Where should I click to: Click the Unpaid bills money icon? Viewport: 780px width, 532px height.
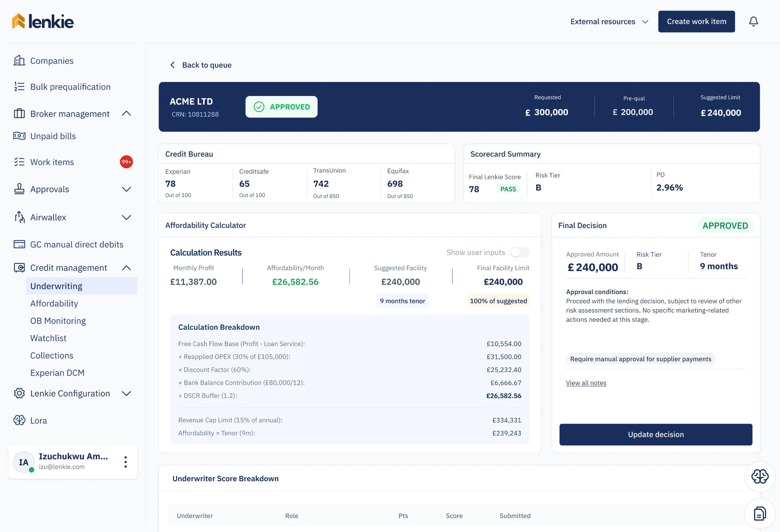click(19, 136)
